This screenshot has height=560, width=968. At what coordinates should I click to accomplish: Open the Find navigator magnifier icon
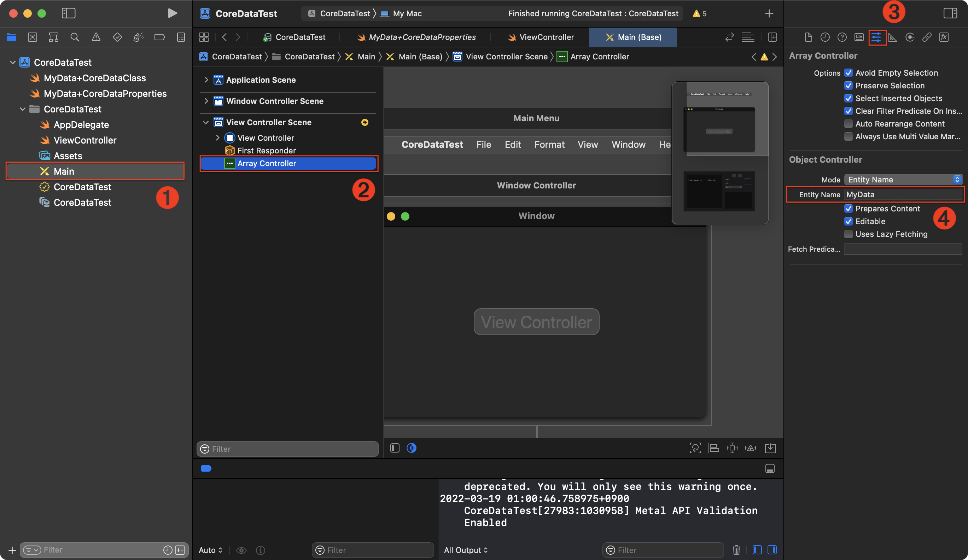pos(75,37)
